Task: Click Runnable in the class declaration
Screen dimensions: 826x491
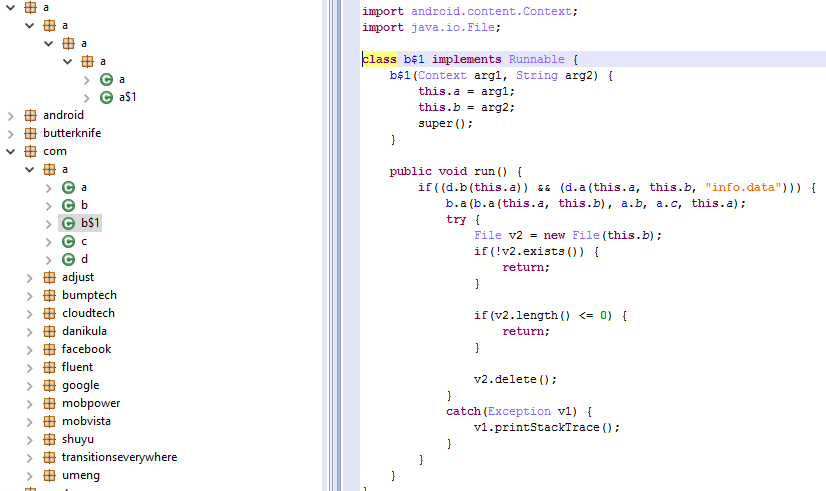Action: [x=536, y=59]
